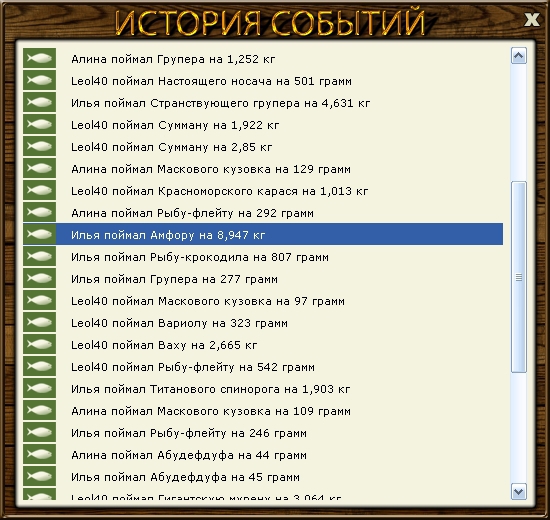Click fish icon beside Ваху на 2,665 кг
The width and height of the screenshot is (550, 520).
click(39, 344)
